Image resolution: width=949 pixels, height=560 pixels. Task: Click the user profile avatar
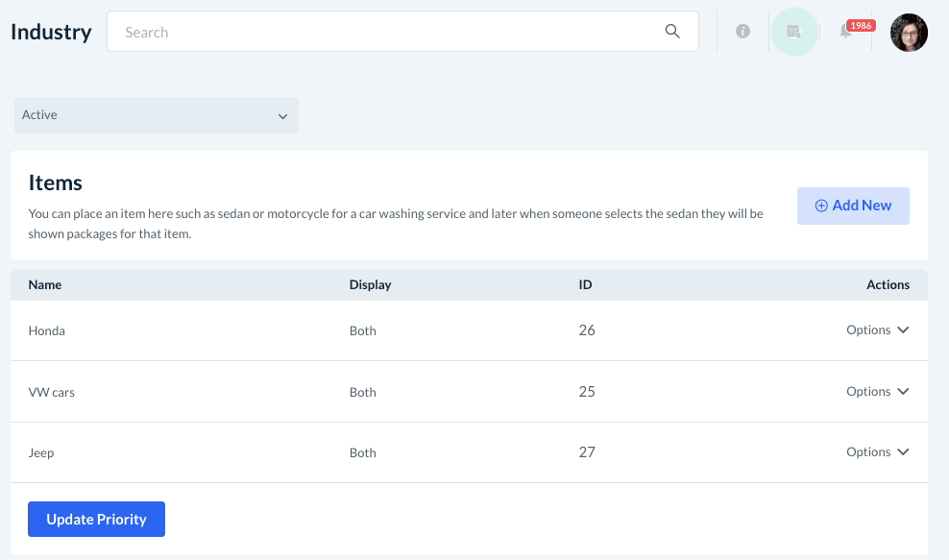click(x=909, y=33)
